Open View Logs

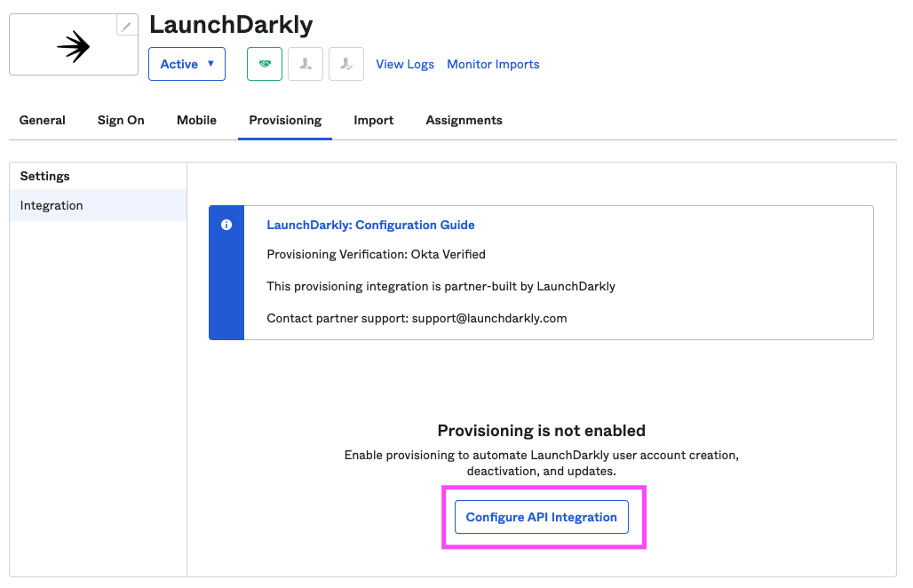point(405,63)
